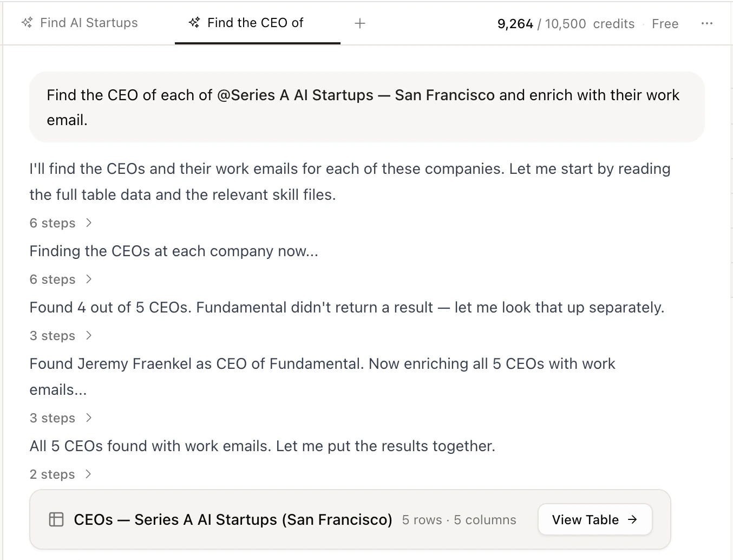Click the CEOs — Series A AI Startups table title

click(233, 520)
